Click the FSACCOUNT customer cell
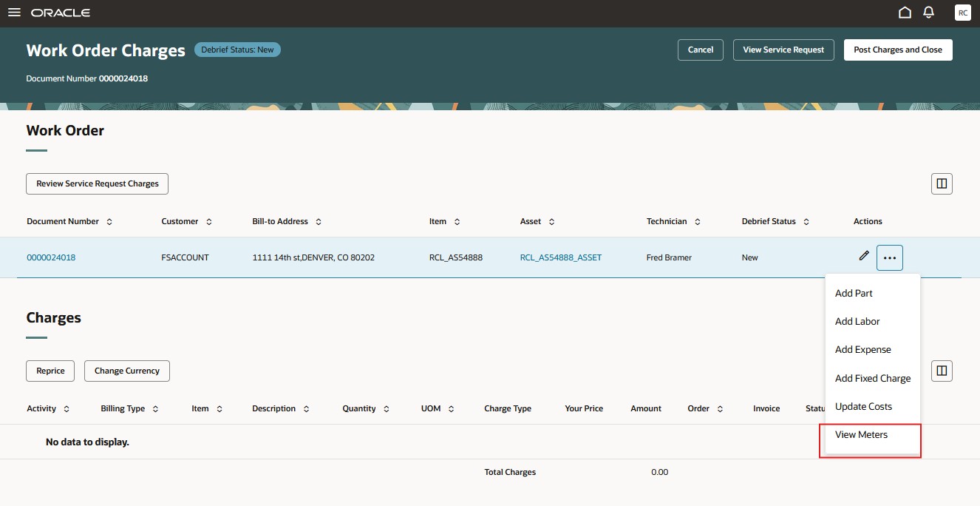Image resolution: width=980 pixels, height=506 pixels. tap(185, 257)
